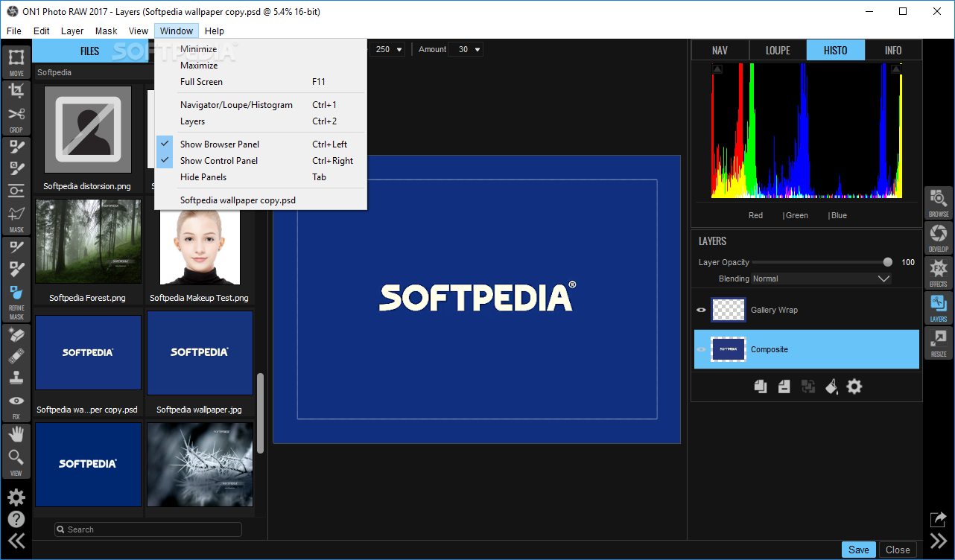Open help question mark icon
The image size is (955, 560).
16,519
